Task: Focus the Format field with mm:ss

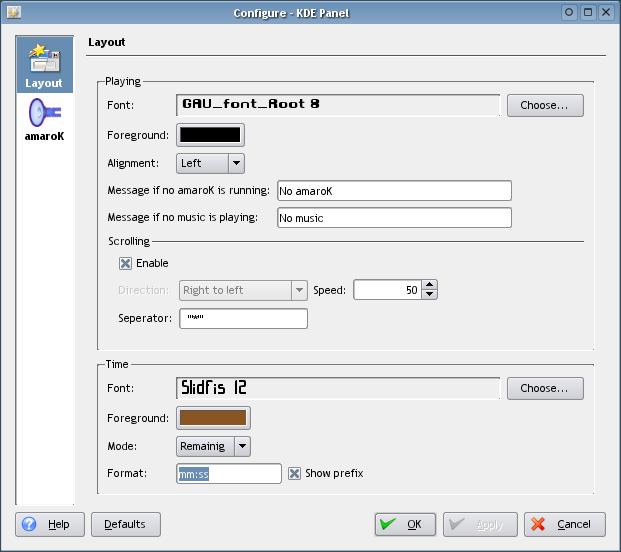Action: [229, 474]
